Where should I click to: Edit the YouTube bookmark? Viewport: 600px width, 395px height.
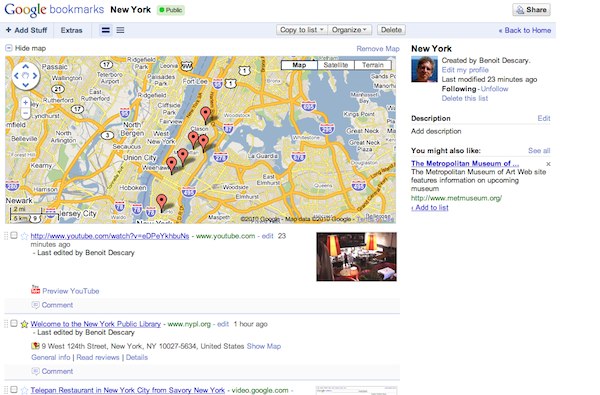267,236
